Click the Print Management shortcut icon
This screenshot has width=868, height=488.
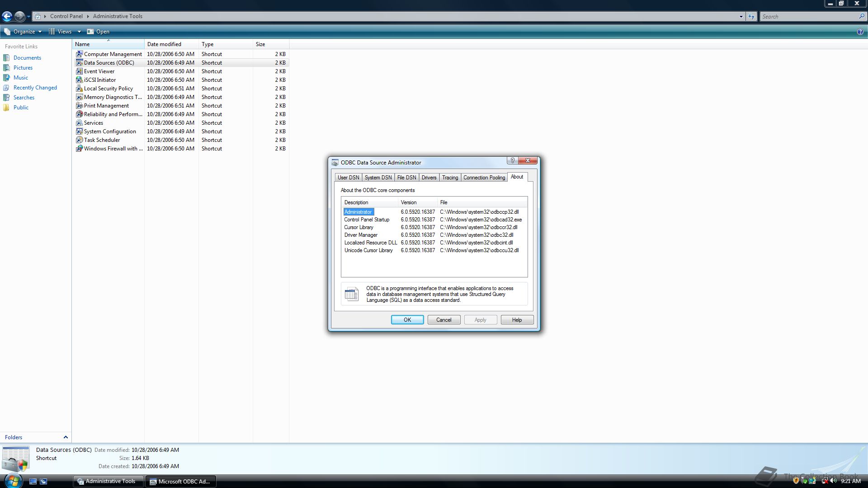click(79, 106)
